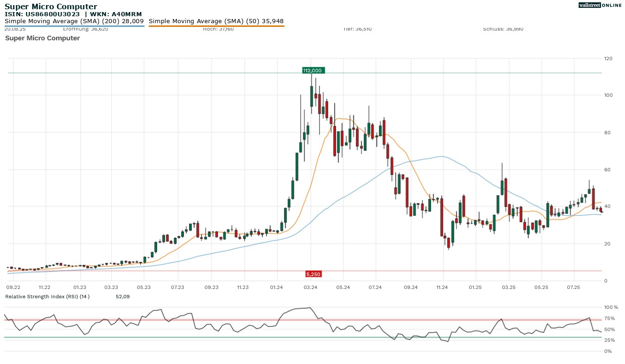Viewport: 625px width, 364px height.
Task: Click the 03.24 date axis label
Action: click(x=310, y=287)
